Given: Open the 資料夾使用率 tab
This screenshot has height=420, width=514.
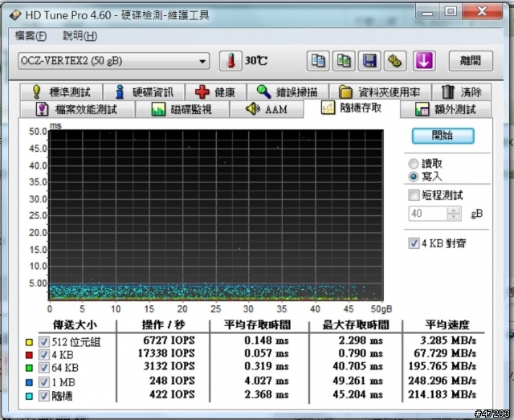Looking at the screenshot, I should (x=380, y=92).
